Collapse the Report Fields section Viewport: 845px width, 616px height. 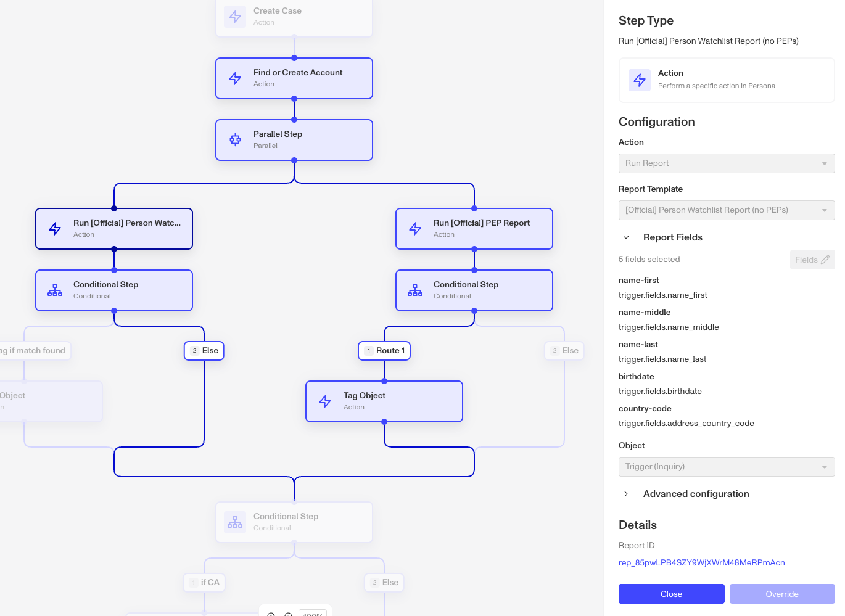(626, 237)
